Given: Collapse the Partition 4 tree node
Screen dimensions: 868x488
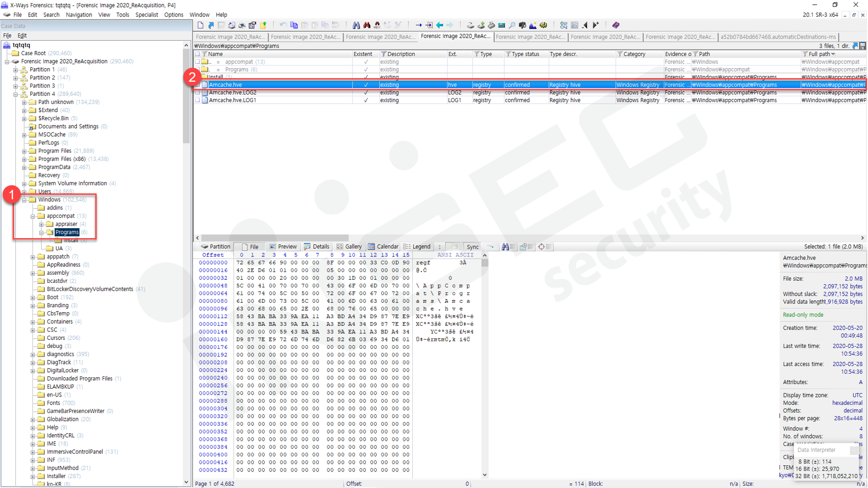Looking at the screenshot, I should [x=16, y=94].
